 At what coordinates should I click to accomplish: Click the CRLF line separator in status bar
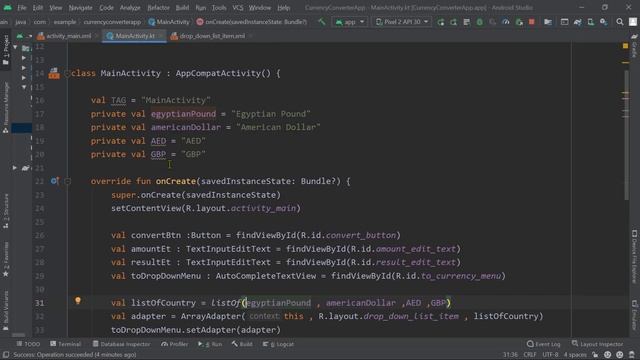coord(530,355)
